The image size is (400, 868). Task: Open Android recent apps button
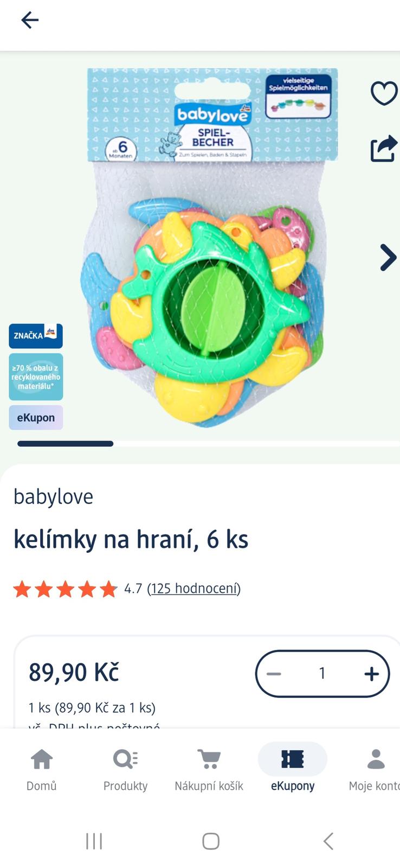click(x=94, y=841)
